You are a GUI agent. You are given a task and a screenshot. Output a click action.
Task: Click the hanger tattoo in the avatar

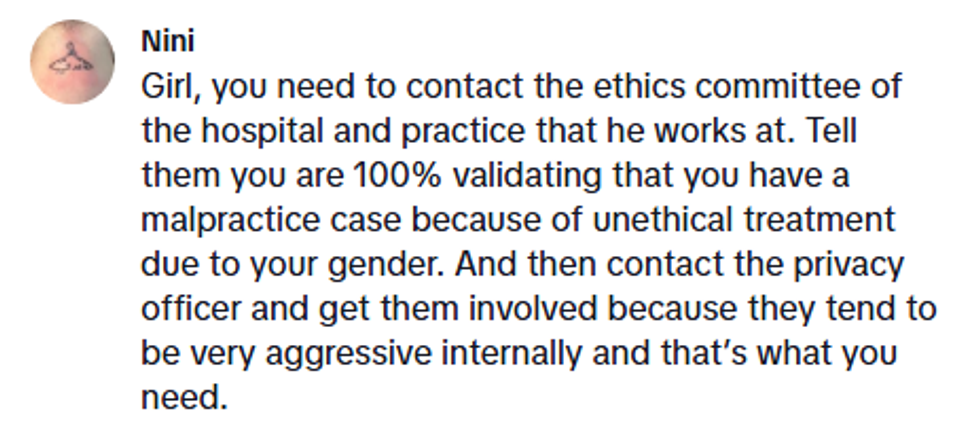coord(73,58)
